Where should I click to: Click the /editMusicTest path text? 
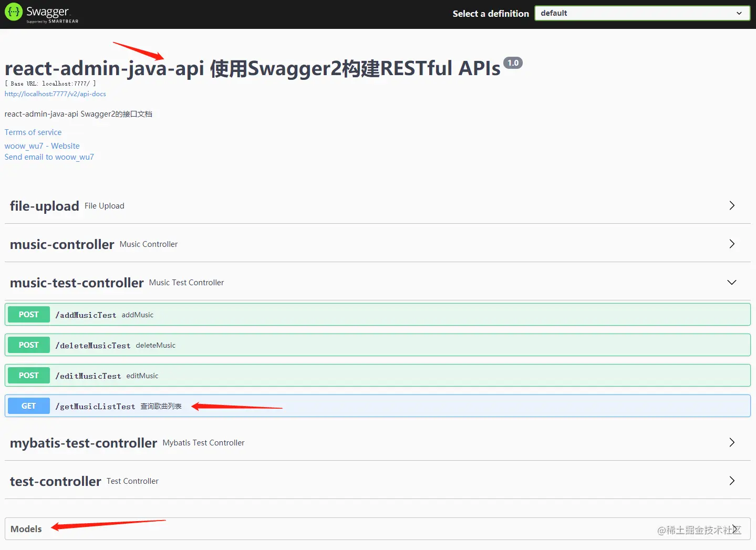[88, 376]
